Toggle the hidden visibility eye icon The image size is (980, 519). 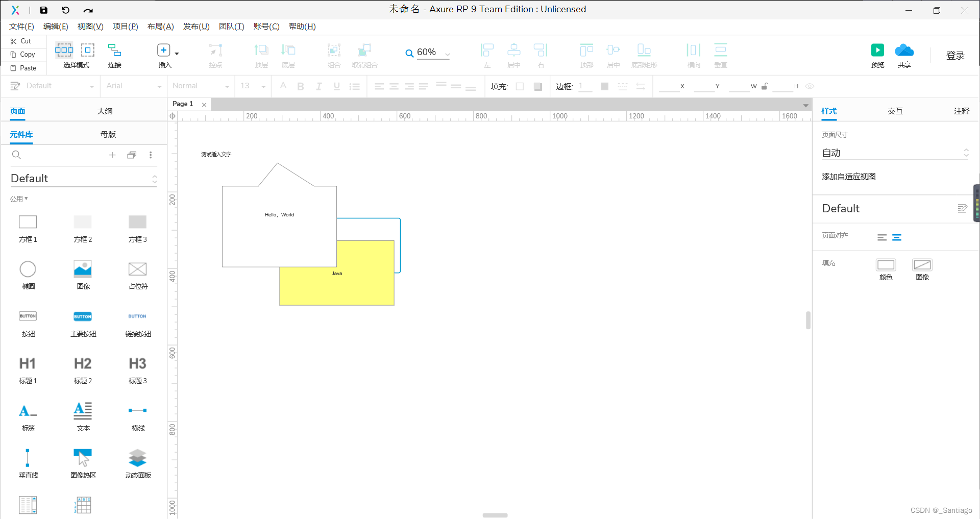point(810,86)
